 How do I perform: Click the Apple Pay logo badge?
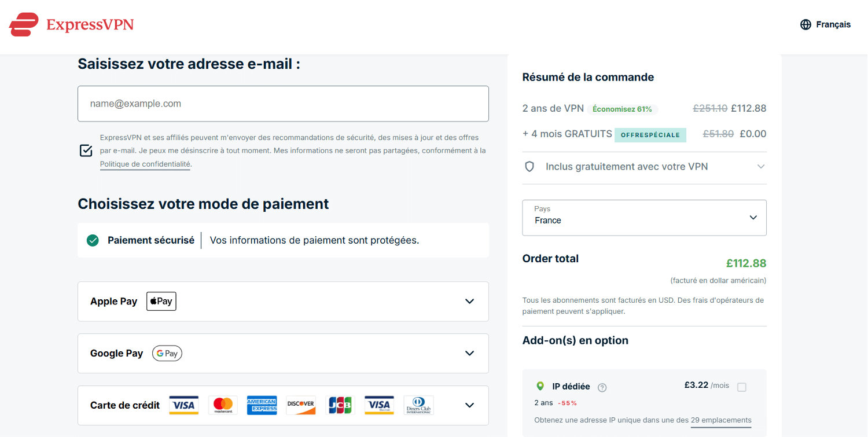(161, 302)
